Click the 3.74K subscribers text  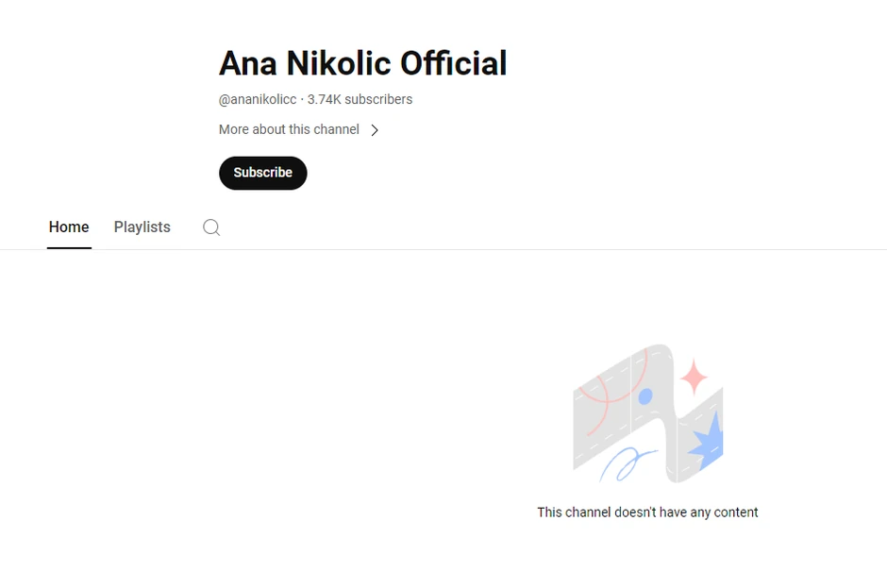click(x=359, y=99)
